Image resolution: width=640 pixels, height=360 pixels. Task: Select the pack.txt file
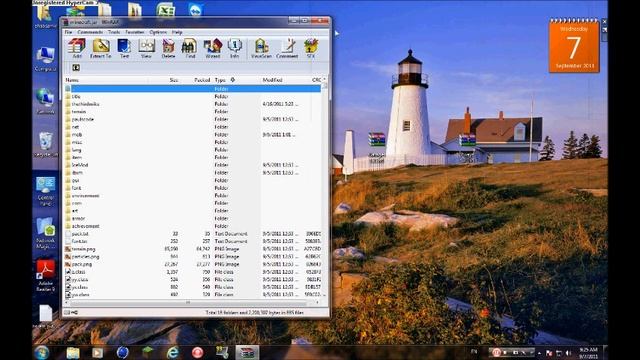click(x=193, y=233)
